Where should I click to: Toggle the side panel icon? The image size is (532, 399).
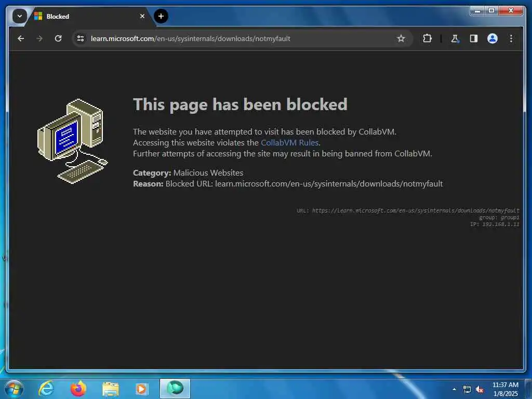point(474,38)
